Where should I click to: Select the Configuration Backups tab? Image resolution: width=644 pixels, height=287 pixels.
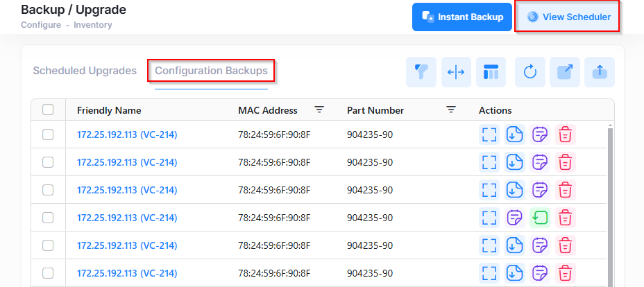(x=211, y=71)
